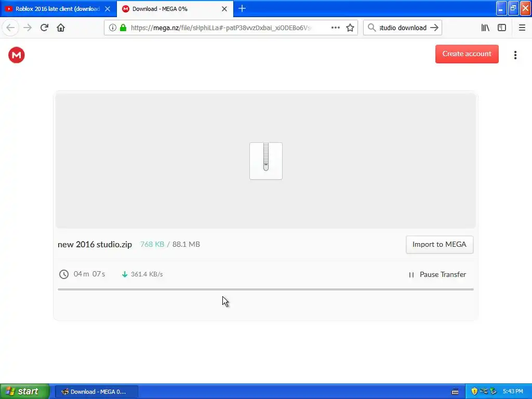
Task: Reload the current page
Action: click(x=44, y=28)
